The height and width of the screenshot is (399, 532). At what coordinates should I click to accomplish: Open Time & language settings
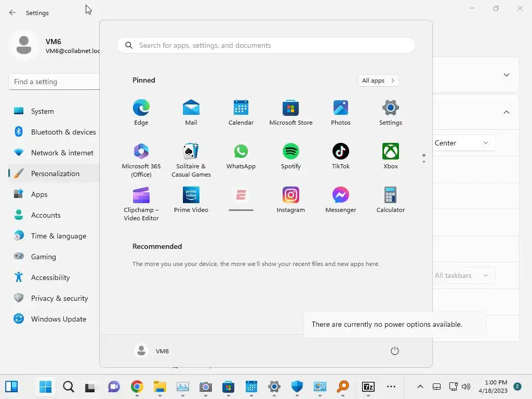tap(54, 236)
